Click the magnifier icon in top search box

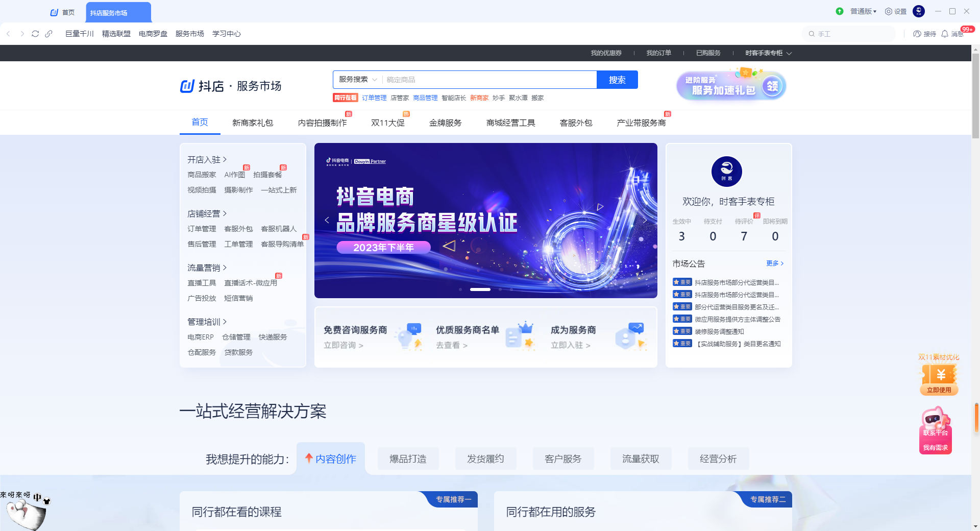812,34
